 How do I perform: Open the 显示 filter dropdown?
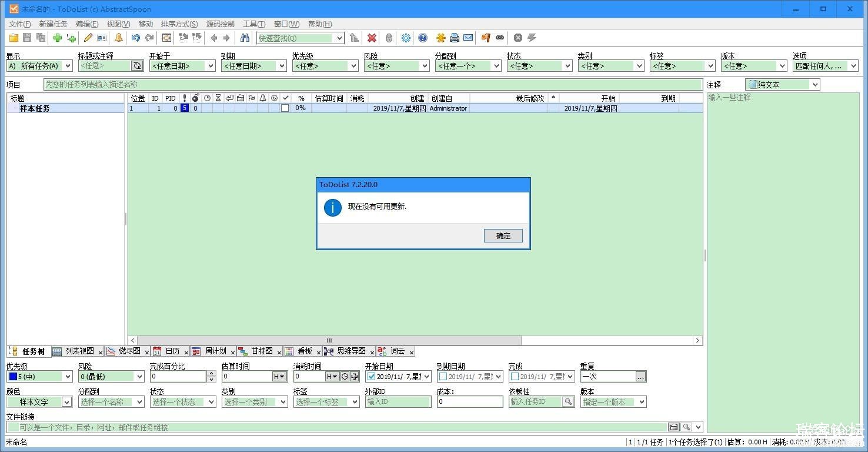click(x=67, y=66)
